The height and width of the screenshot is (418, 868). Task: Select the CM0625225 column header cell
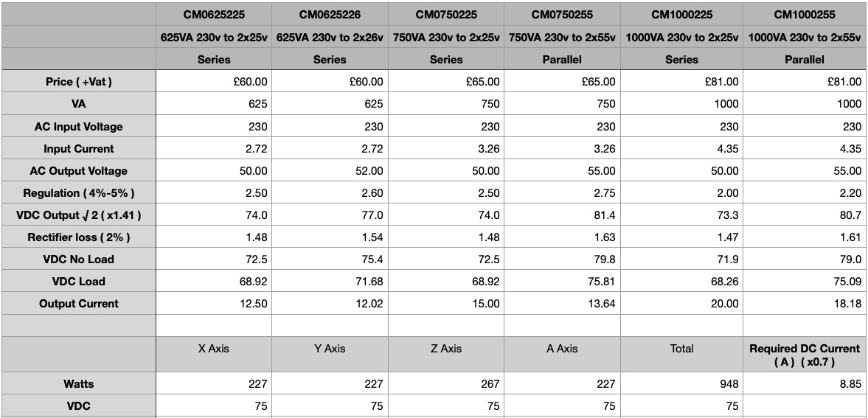coord(214,14)
